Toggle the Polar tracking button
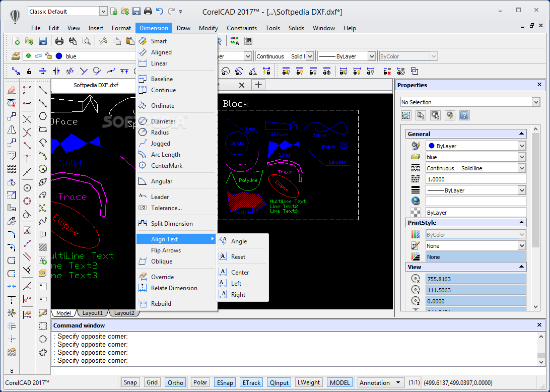Viewport: 550px width, 392px height. point(200,382)
